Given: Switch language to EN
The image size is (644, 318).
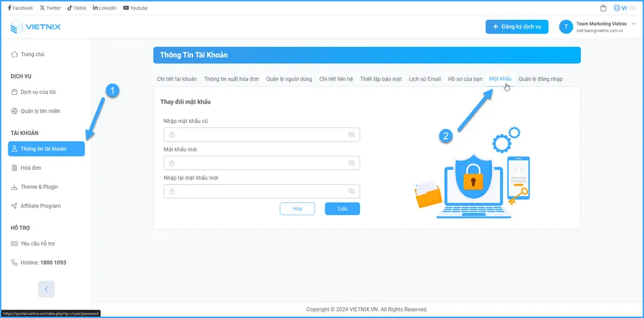Looking at the screenshot, I should [x=632, y=8].
